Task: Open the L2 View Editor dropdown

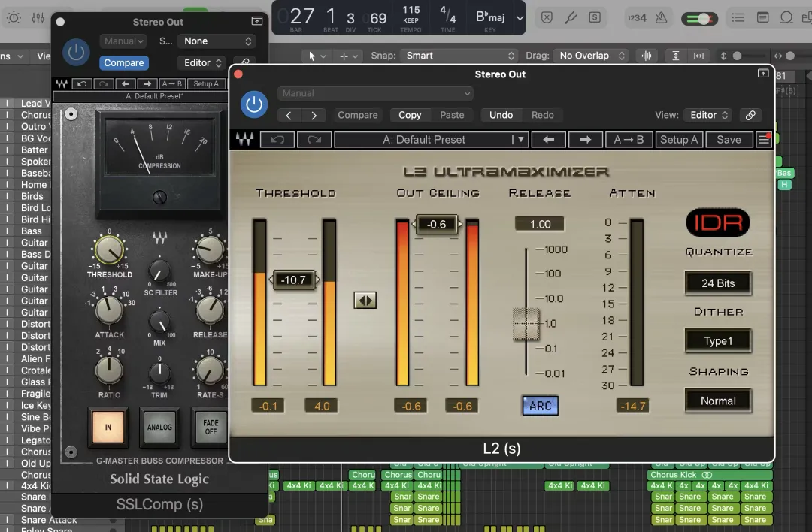Action: click(708, 116)
